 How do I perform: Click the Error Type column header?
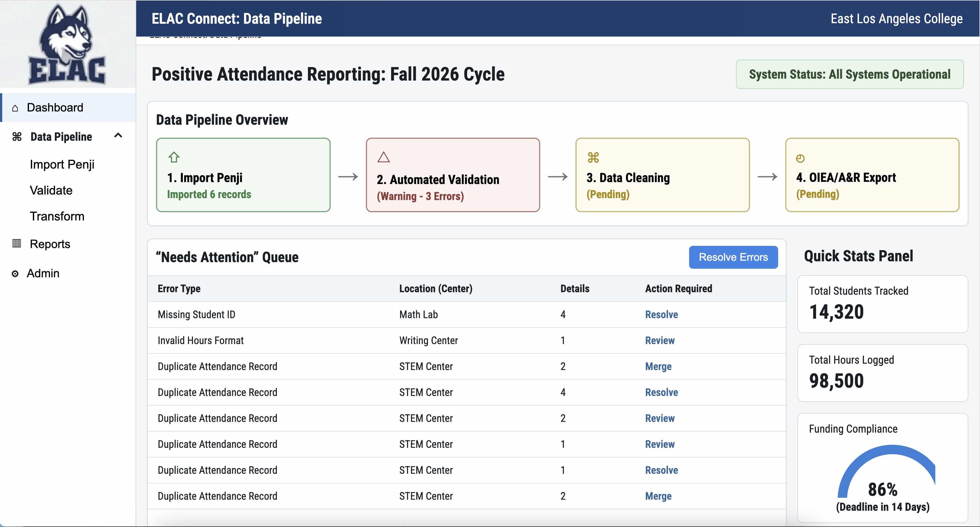point(179,289)
